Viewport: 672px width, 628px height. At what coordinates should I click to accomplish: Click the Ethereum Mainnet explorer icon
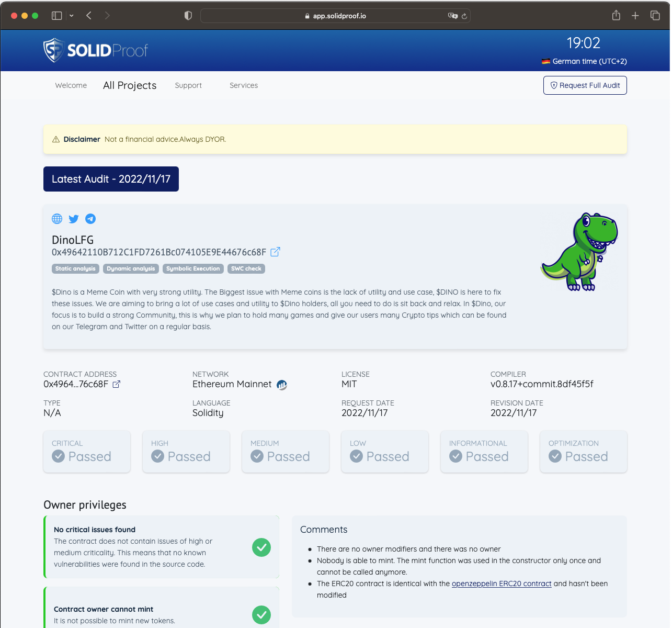pos(282,385)
